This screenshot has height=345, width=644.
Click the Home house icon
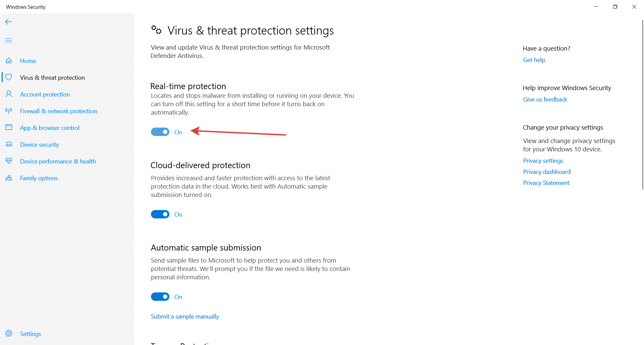(9, 61)
